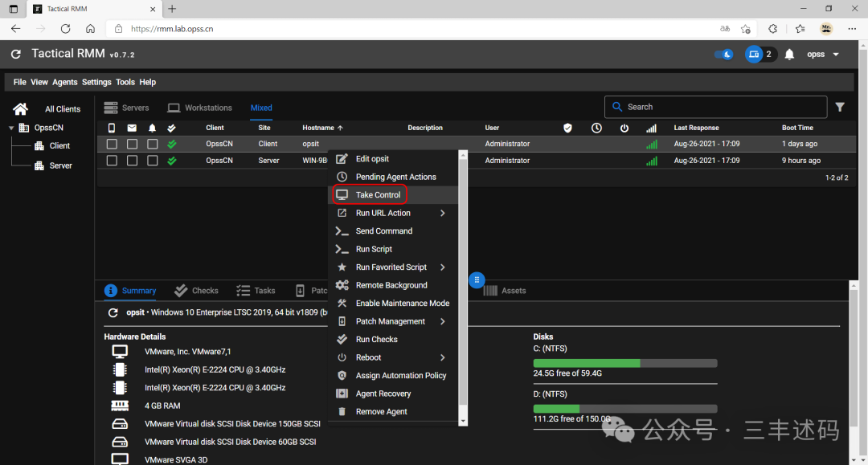Select All Clients home icon
Screen dimensions: 868x465
coord(20,109)
